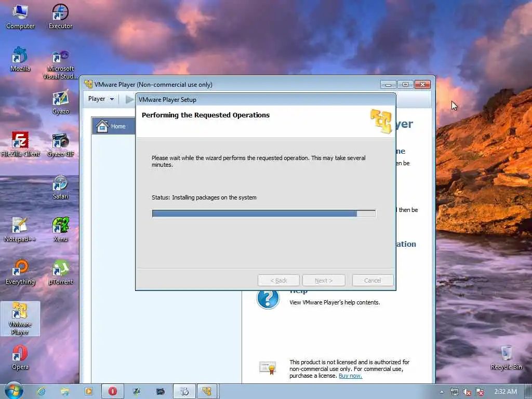Open the Windows Start menu orb

point(14,391)
